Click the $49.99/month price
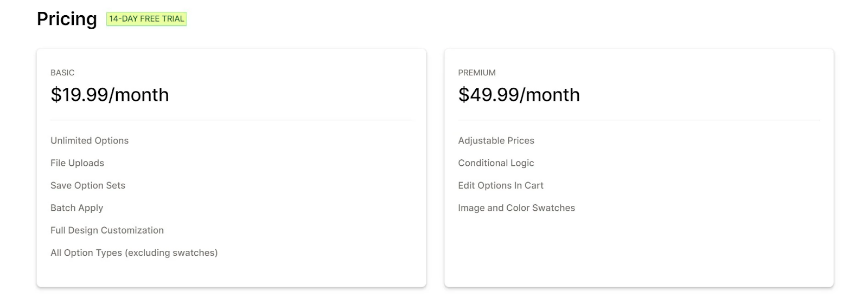This screenshot has width=868, height=298. point(519,95)
